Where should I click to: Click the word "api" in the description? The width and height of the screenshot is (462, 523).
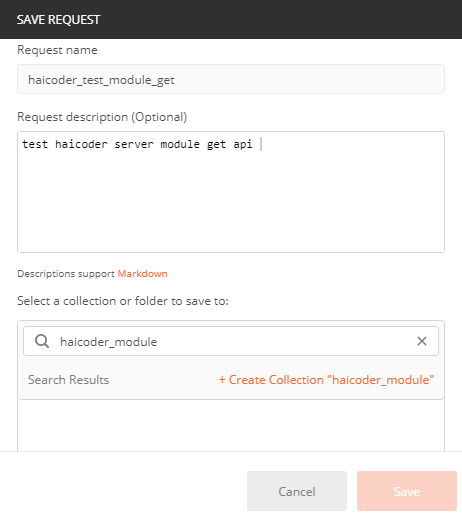pos(243,144)
